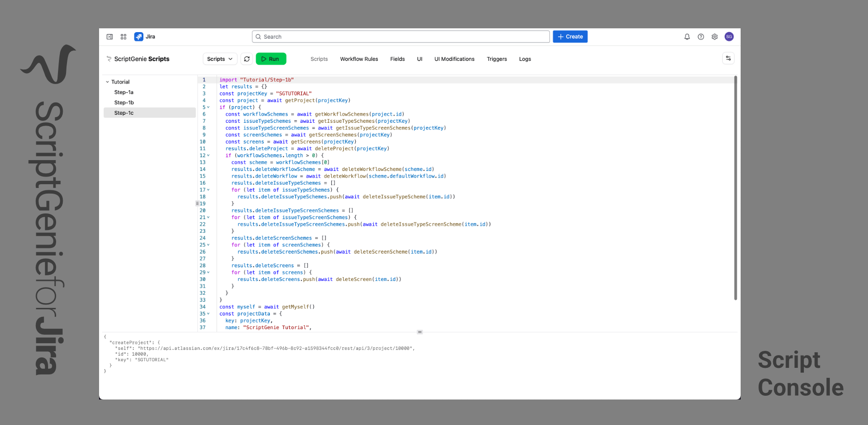This screenshot has height=425, width=868.
Task: Fold the code block at line 12
Action: click(209, 155)
